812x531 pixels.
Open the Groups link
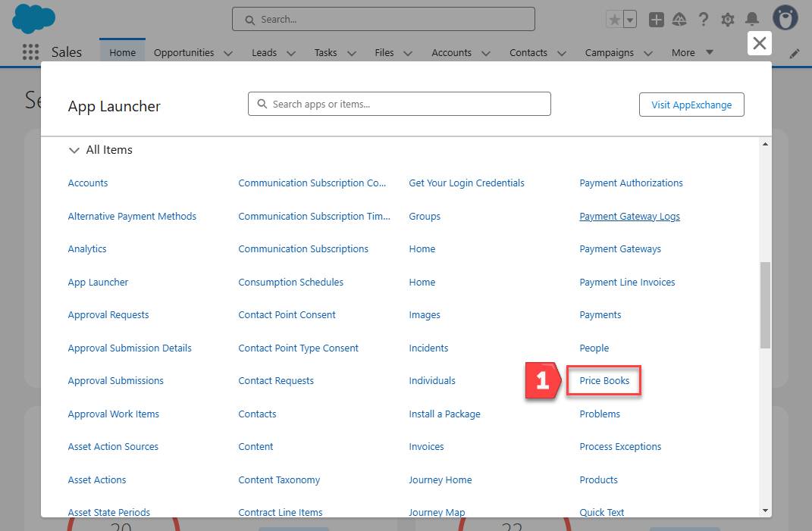(x=424, y=217)
